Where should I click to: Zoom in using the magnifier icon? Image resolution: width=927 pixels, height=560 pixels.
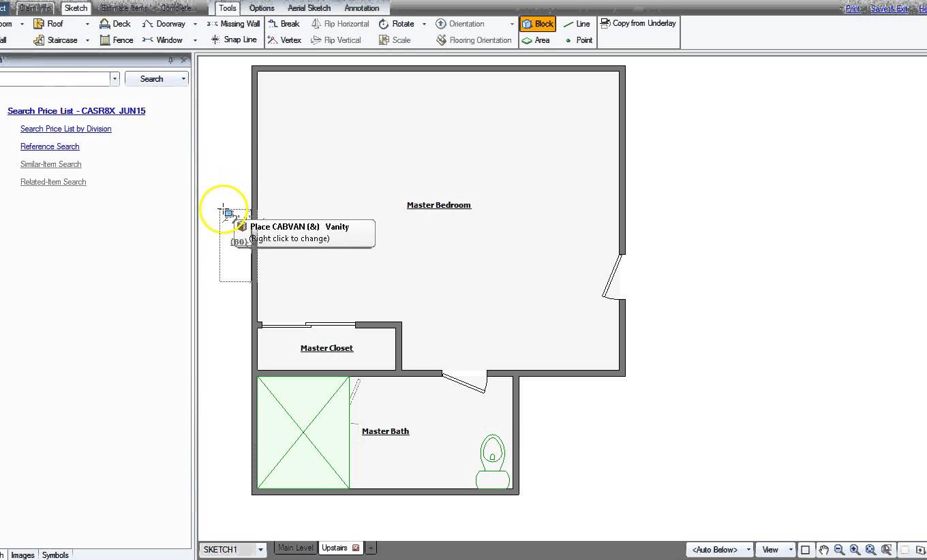pyautogui.click(x=854, y=549)
